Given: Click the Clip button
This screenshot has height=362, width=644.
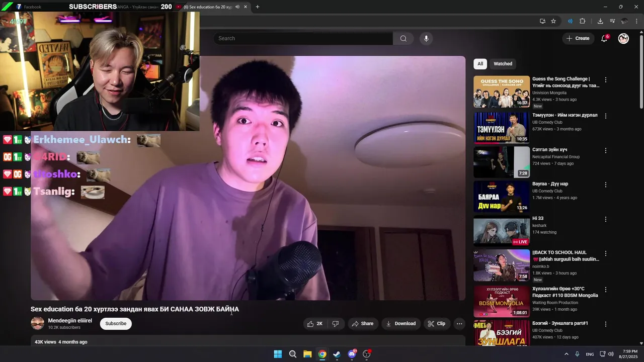Looking at the screenshot, I should tap(436, 324).
